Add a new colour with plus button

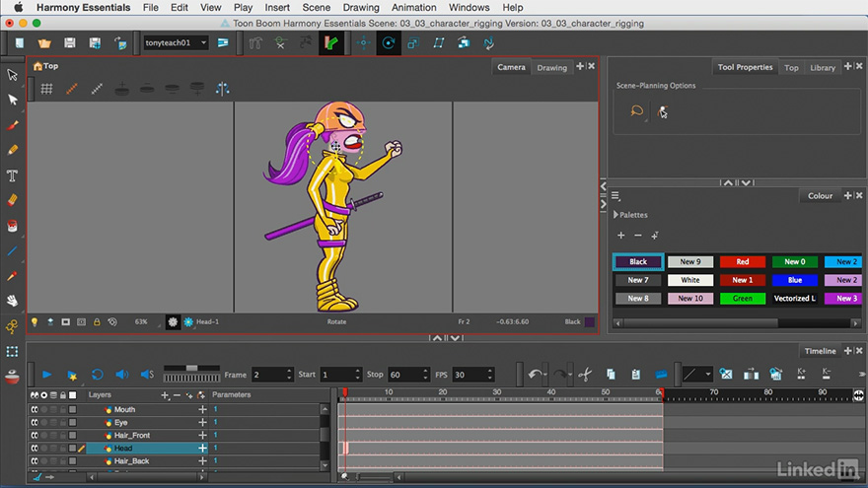(x=620, y=236)
